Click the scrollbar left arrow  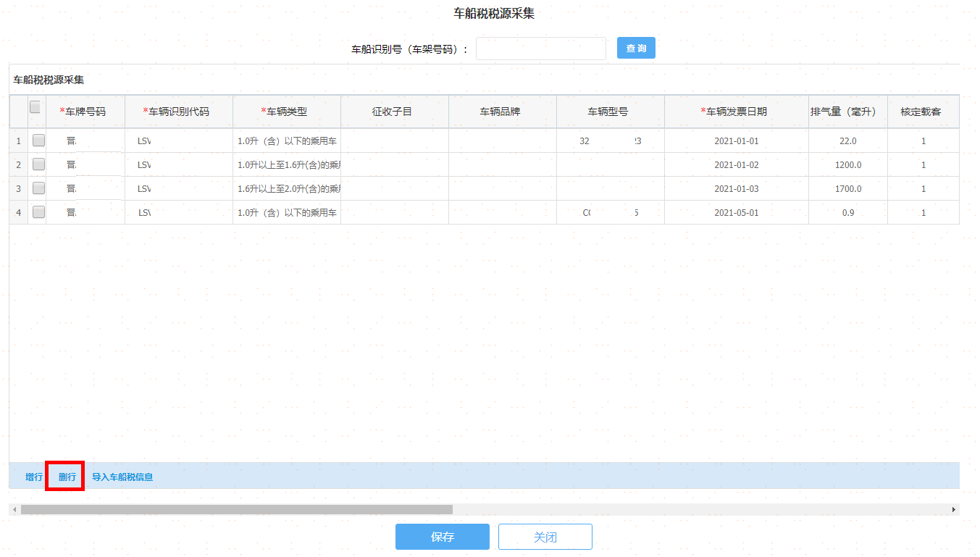[x=14, y=510]
